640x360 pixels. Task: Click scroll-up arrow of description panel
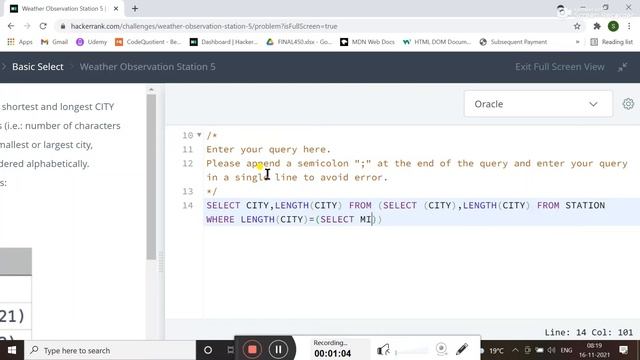point(151,90)
